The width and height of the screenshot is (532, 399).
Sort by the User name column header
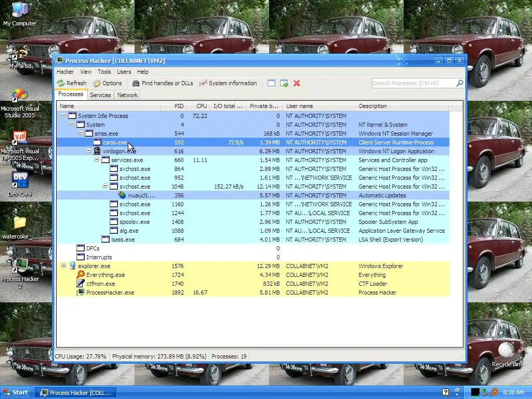(319, 106)
